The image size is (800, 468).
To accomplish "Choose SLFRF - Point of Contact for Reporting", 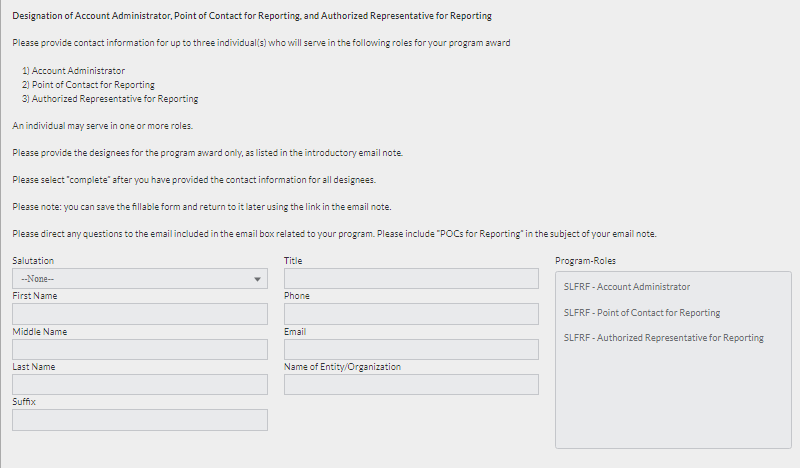I will pyautogui.click(x=642, y=313).
